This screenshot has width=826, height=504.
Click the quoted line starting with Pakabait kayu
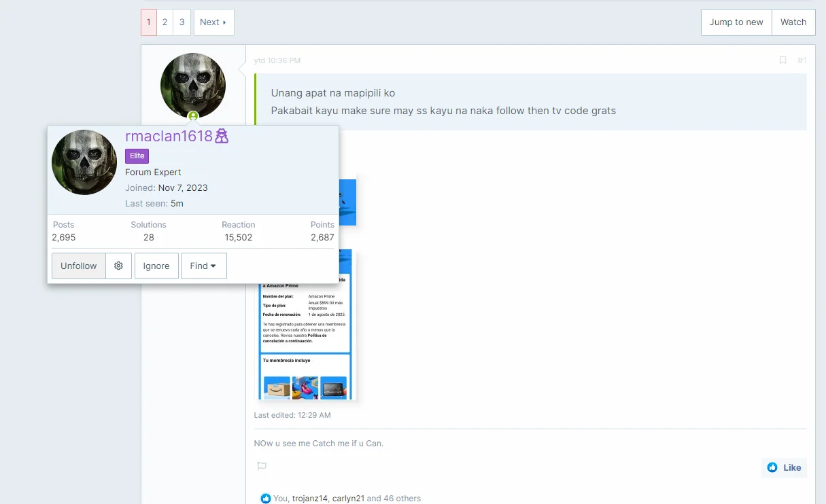click(443, 111)
